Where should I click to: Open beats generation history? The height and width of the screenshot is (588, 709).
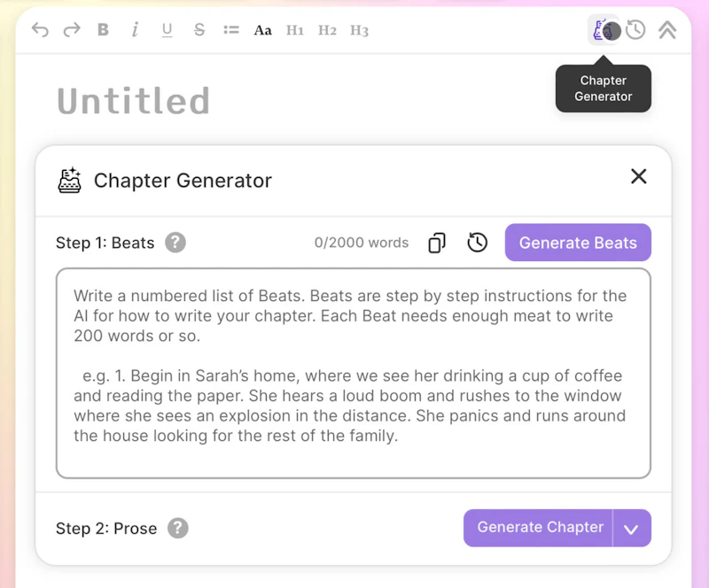click(x=478, y=243)
